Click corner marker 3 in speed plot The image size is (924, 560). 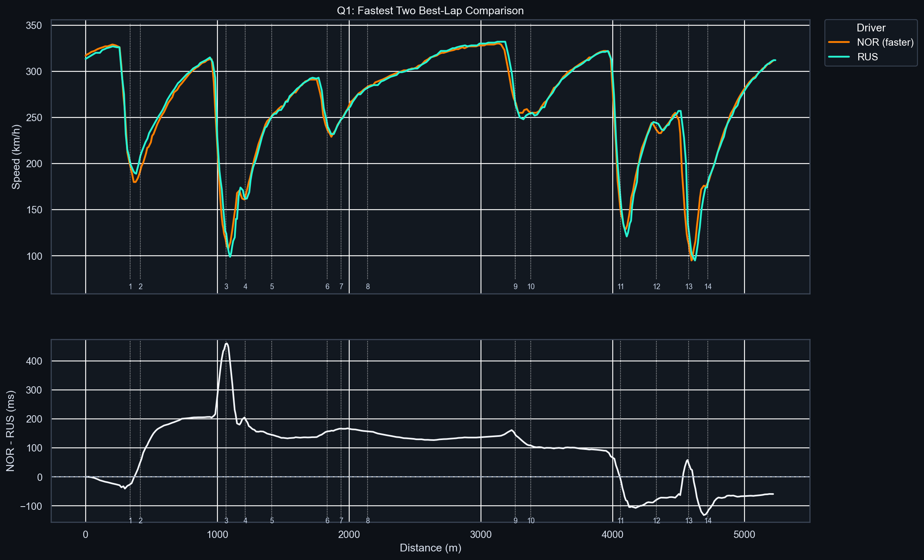tap(226, 287)
